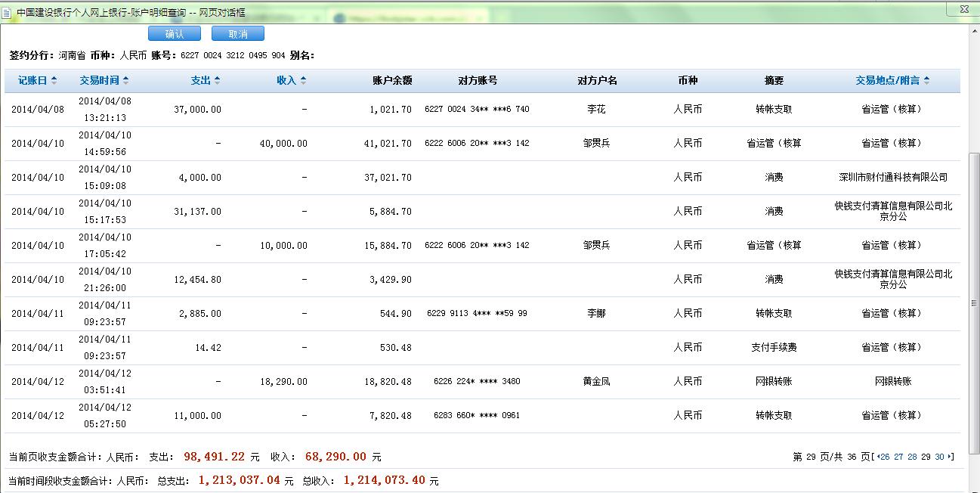Viewport: 980px width, 493px height.
Task: Click sort arrow icon beside 收入
Action: coord(303,81)
